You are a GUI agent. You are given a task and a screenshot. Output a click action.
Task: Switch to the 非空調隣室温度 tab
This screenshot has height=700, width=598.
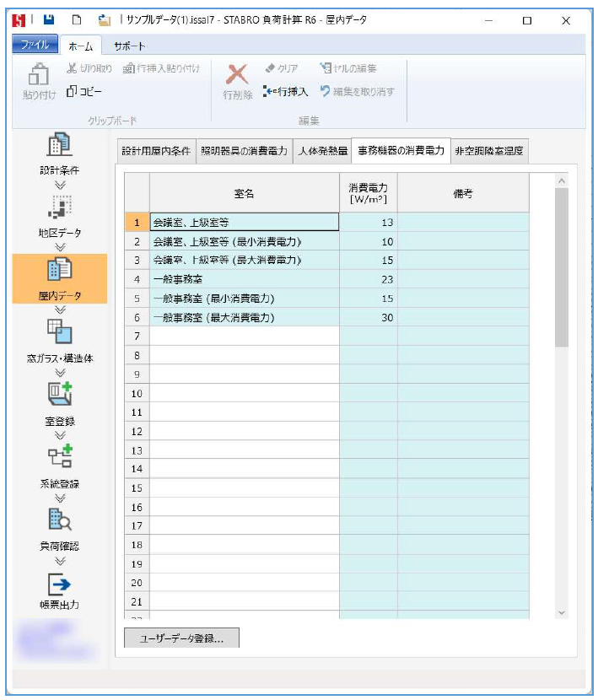(x=489, y=152)
